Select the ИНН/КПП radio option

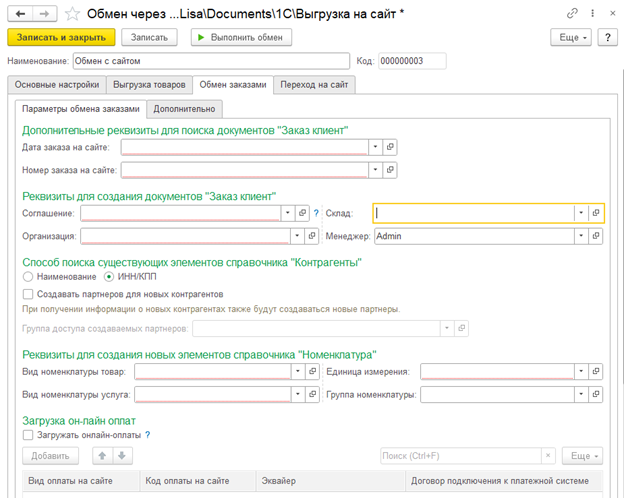click(x=109, y=276)
